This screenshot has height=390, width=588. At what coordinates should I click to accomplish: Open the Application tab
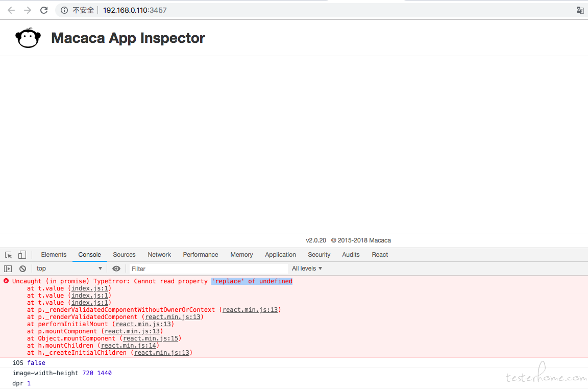click(281, 255)
